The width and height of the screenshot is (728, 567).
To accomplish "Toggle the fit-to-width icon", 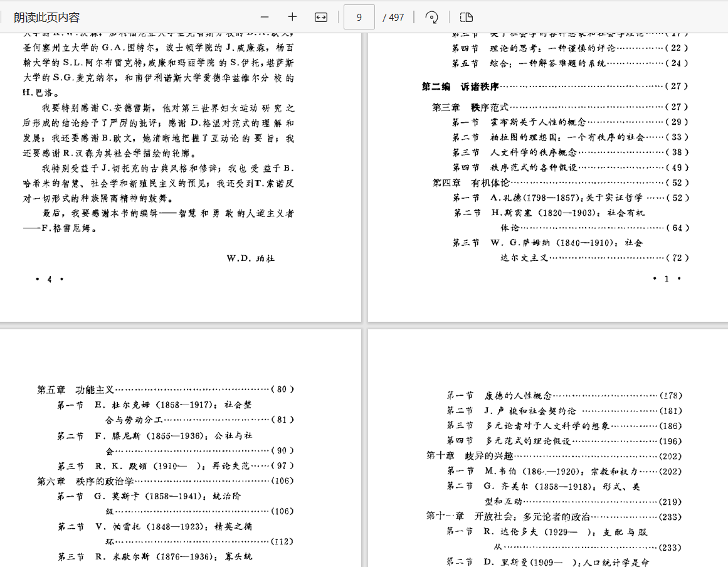I will click(x=321, y=17).
